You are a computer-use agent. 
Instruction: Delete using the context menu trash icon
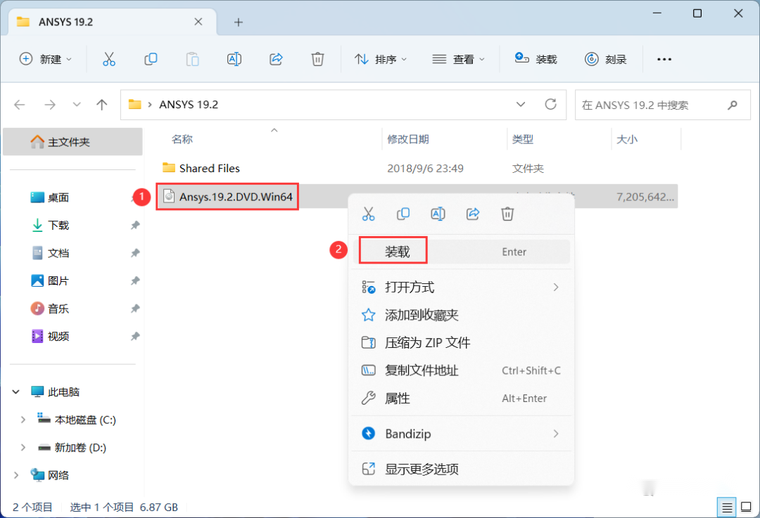pyautogui.click(x=507, y=214)
